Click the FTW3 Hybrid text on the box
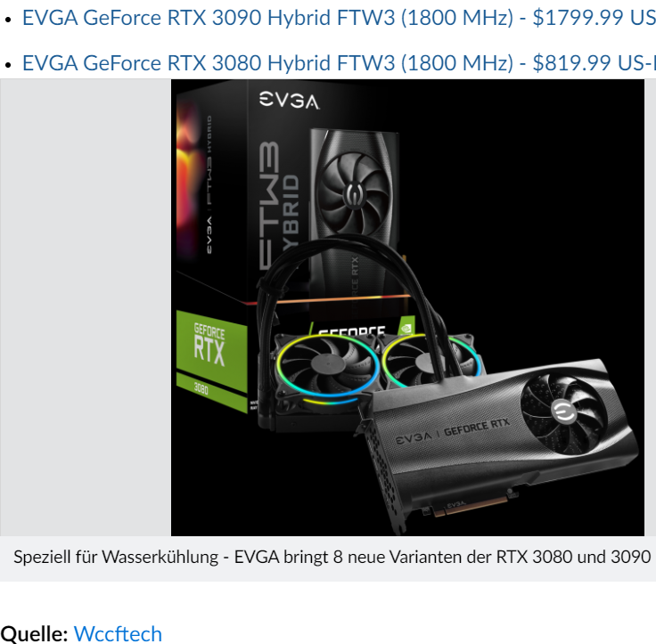This screenshot has height=644, width=656. [x=279, y=205]
